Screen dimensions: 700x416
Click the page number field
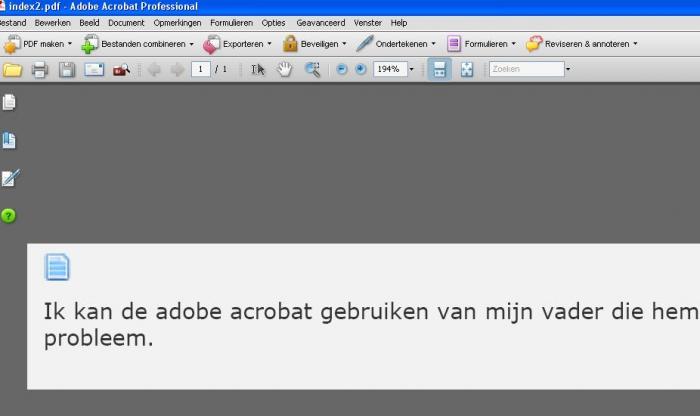point(200,69)
